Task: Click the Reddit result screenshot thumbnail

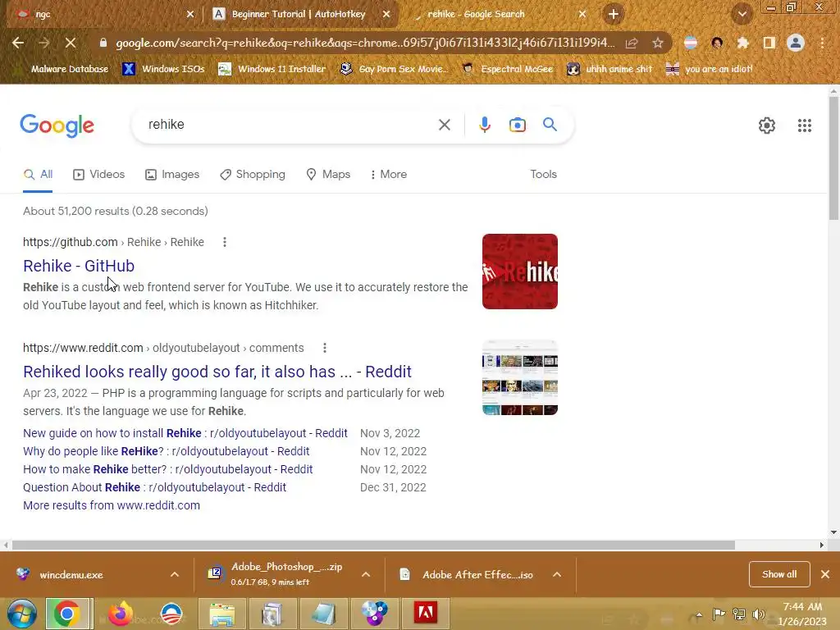Action: pos(519,377)
